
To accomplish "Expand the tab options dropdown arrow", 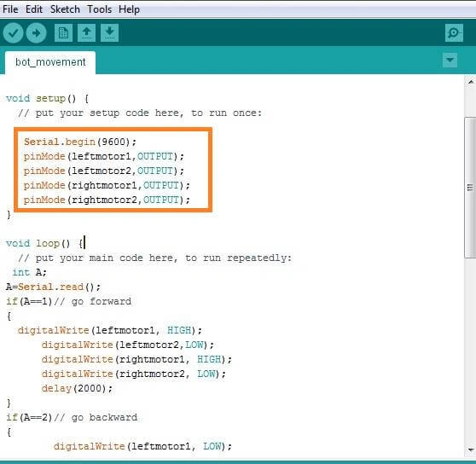I will 450,60.
